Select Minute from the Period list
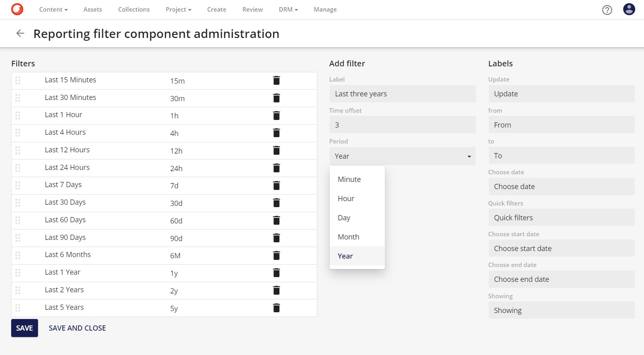 [357, 179]
